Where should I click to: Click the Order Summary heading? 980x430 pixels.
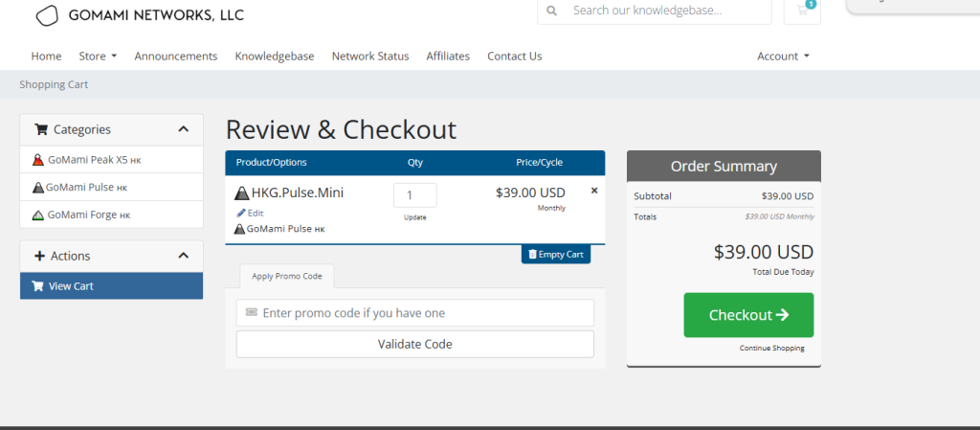(x=724, y=167)
